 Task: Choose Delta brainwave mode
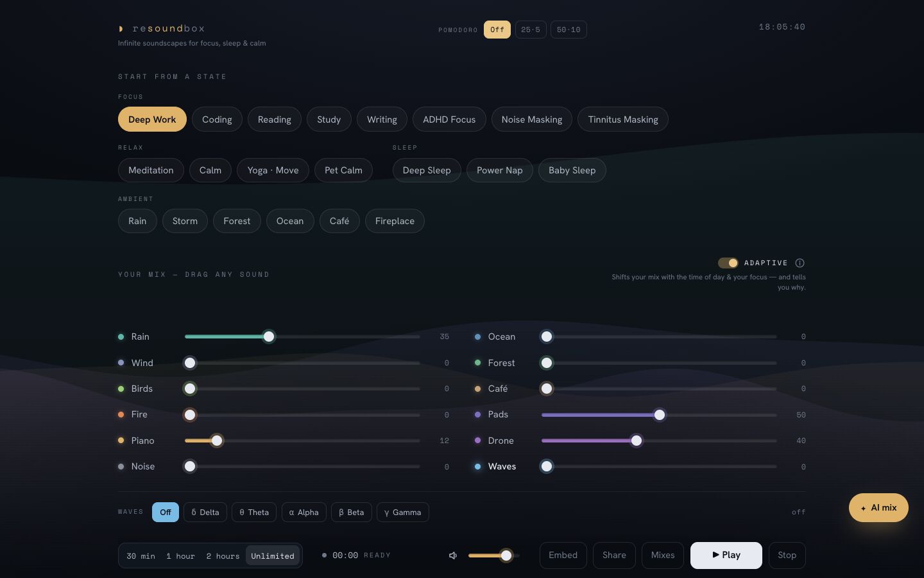205,512
